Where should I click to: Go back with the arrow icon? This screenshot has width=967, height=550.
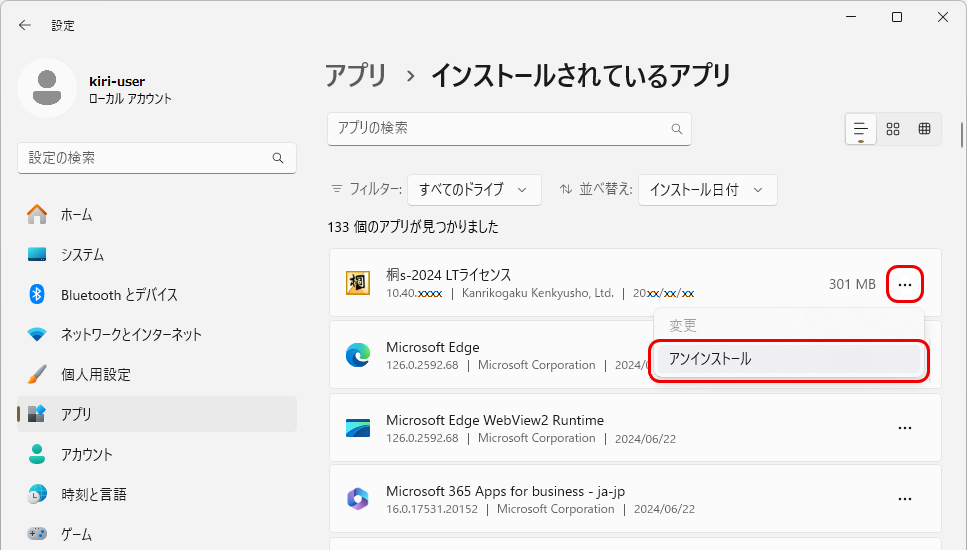pos(25,25)
